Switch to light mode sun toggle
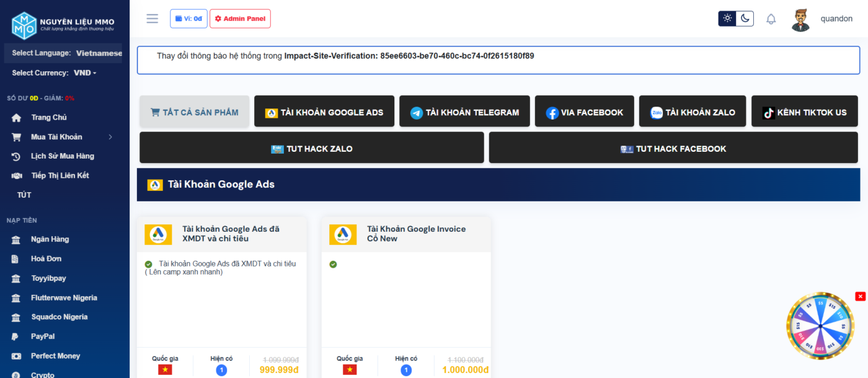The image size is (868, 378). tap(727, 19)
